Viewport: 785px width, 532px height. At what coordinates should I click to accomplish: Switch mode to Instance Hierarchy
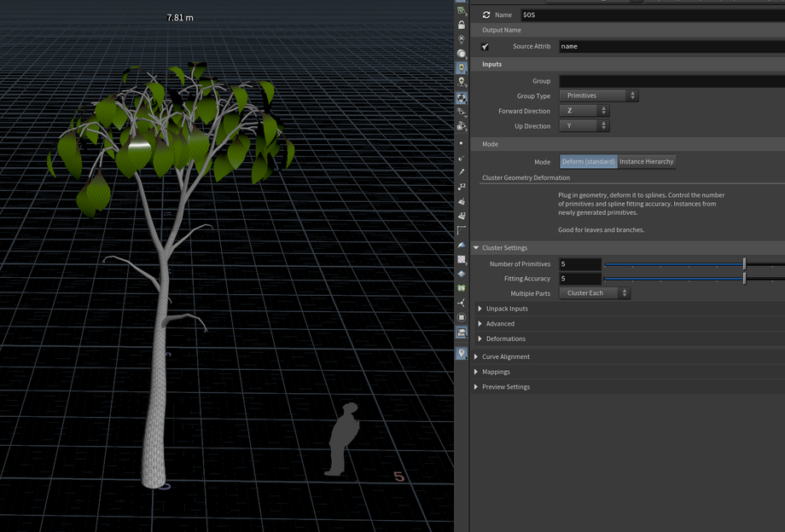(x=646, y=161)
